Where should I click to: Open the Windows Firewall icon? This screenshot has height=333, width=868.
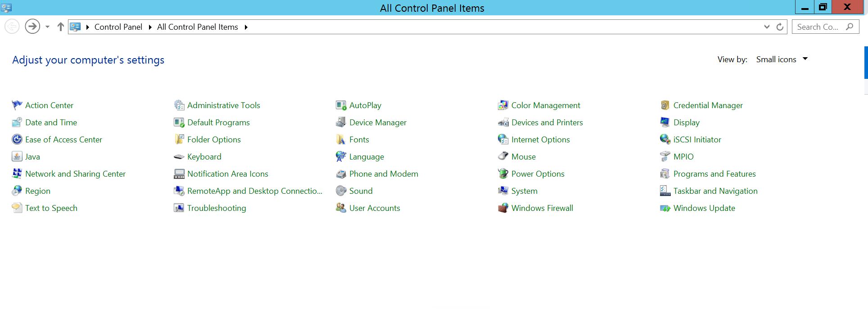pyautogui.click(x=503, y=208)
